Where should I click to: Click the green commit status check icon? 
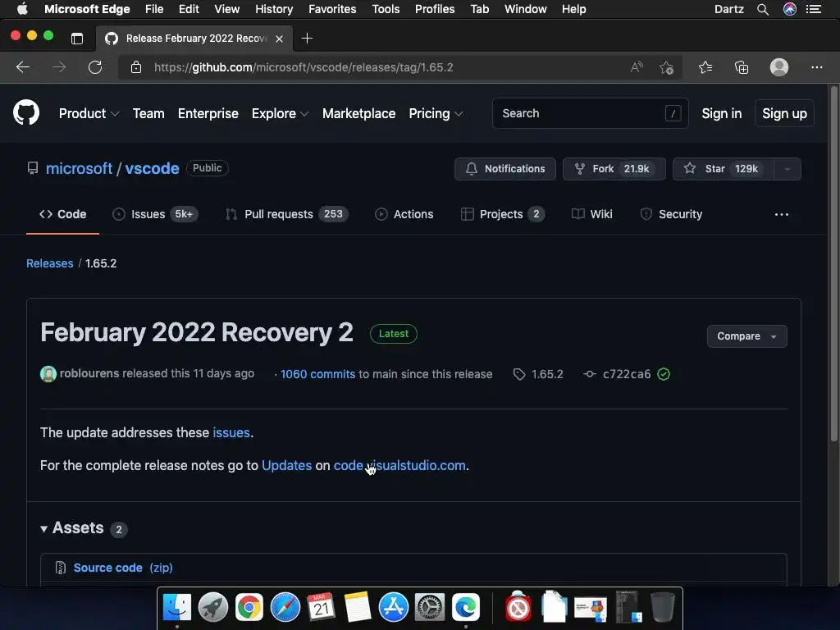[663, 374]
